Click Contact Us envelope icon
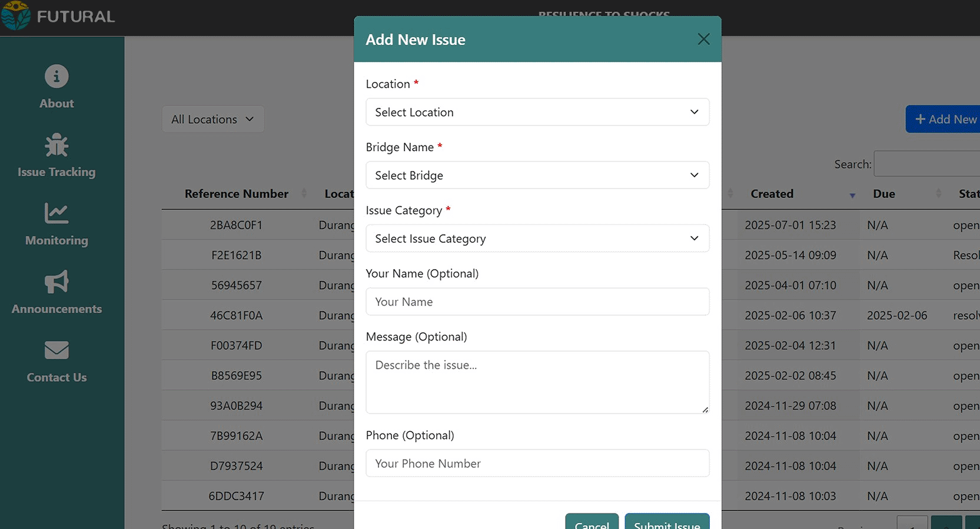Screen dimensions: 980x529 pos(57,350)
